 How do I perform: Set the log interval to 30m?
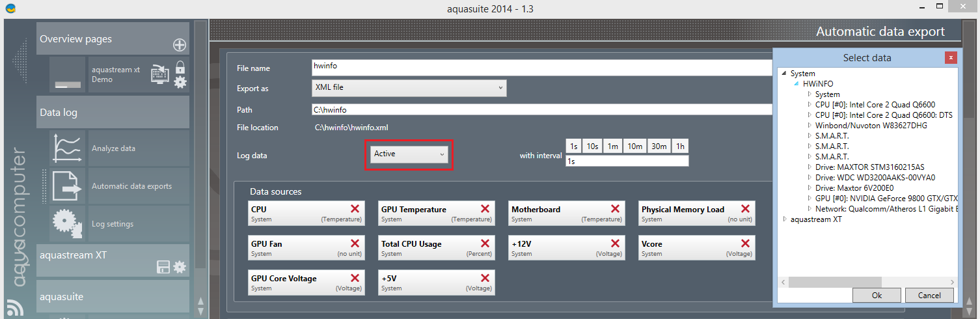(659, 146)
